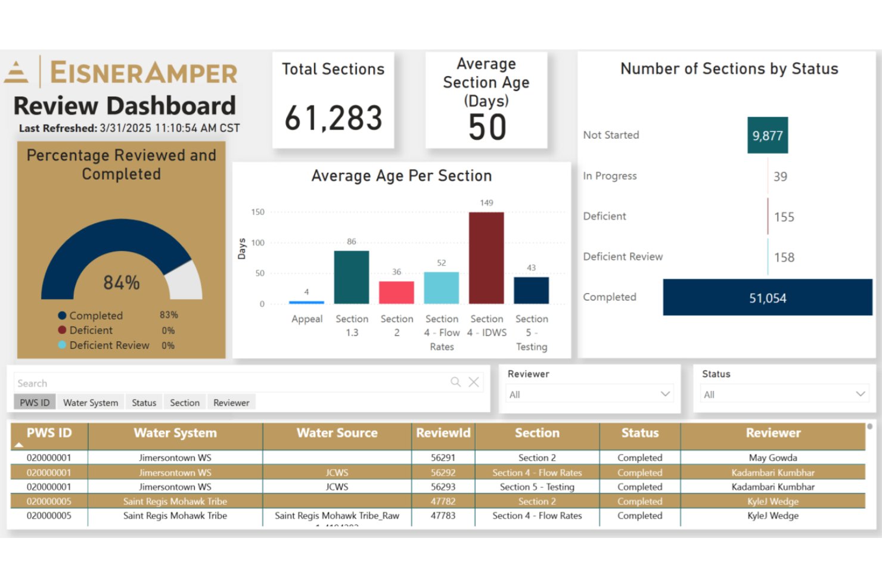Viewport: 882px width, 588px height.
Task: Open the Status dropdown chevron
Action: pos(860,394)
